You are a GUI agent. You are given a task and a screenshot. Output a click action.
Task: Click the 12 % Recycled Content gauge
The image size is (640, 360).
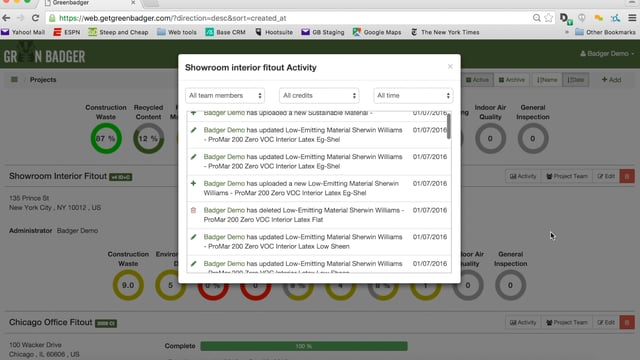(x=149, y=138)
